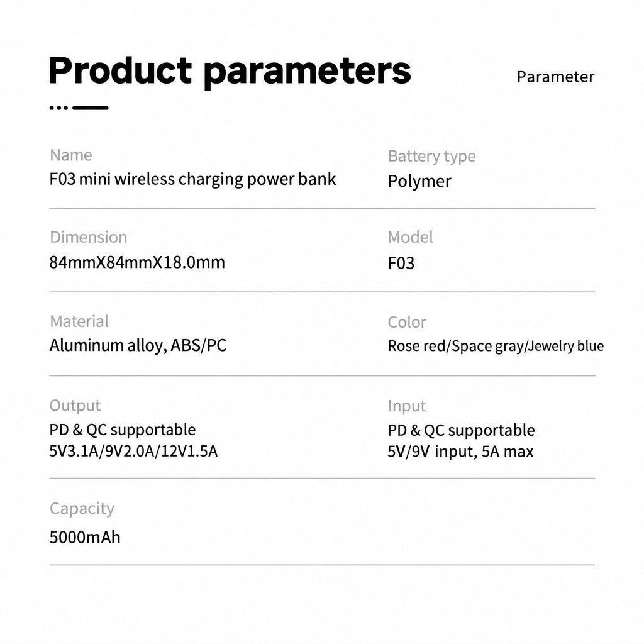Click Rose red/Space gray/Jewelry blue text
This screenshot has height=644, width=644.
pos(496,347)
